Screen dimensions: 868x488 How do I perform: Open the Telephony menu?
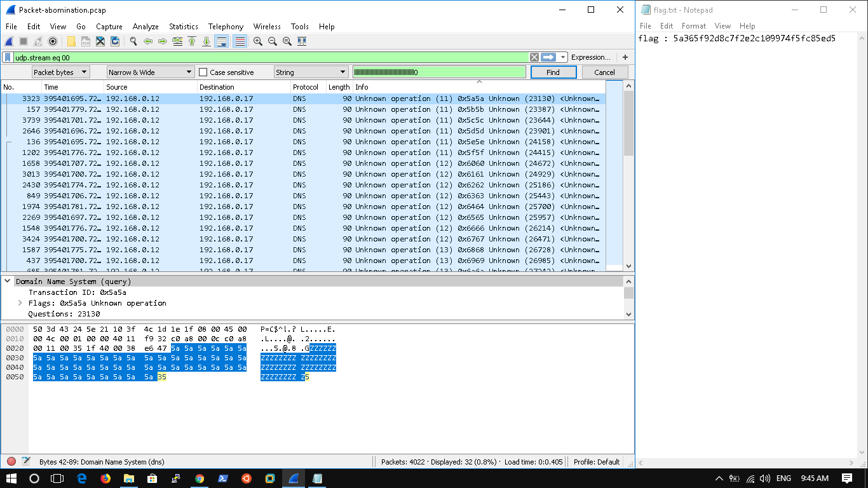click(226, 27)
